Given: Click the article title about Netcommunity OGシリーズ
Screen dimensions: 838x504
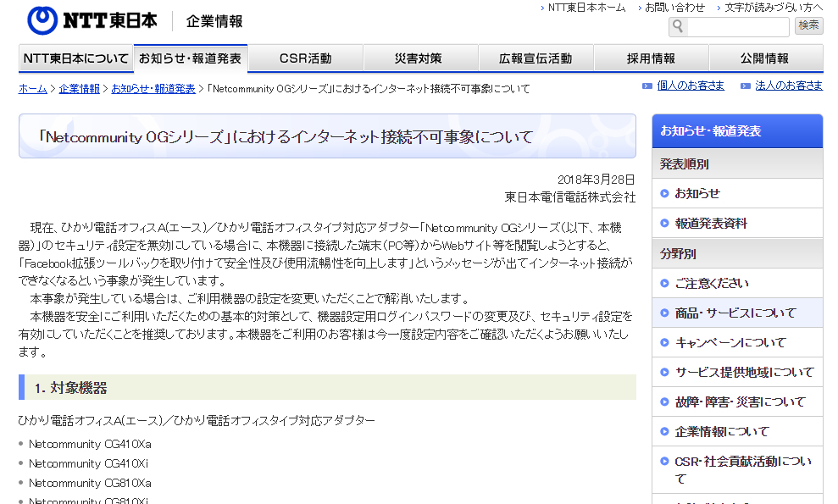Looking at the screenshot, I should [285, 137].
